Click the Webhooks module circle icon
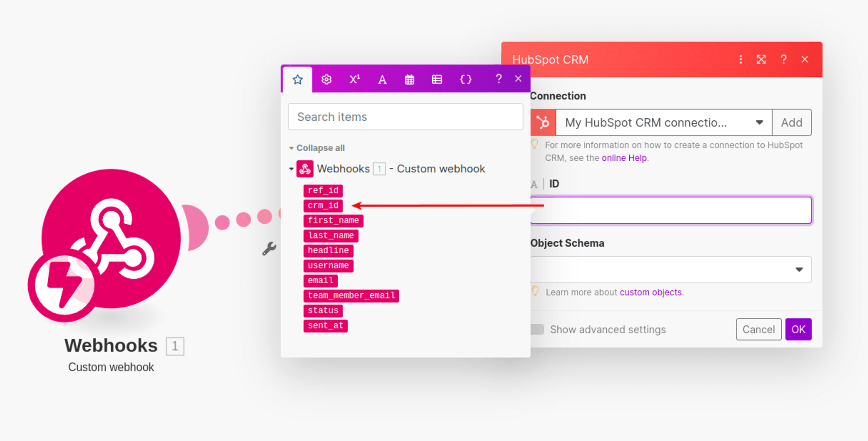This screenshot has height=441, width=868. (x=111, y=238)
